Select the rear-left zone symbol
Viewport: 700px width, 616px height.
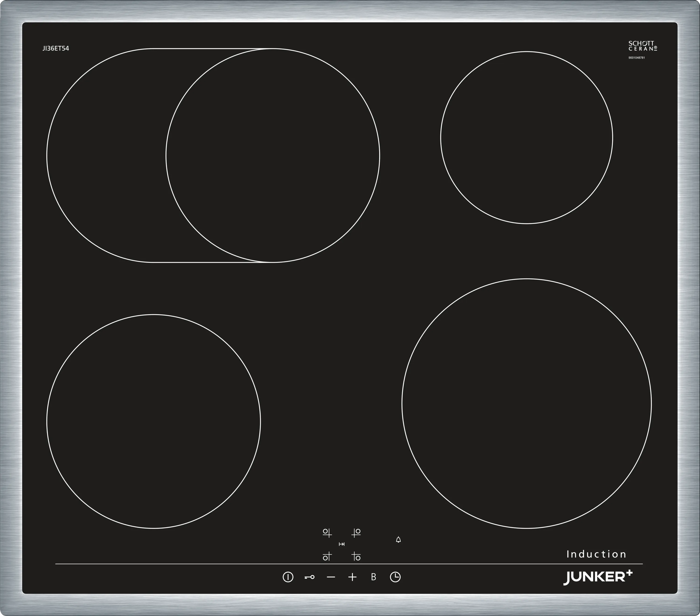[x=327, y=533]
